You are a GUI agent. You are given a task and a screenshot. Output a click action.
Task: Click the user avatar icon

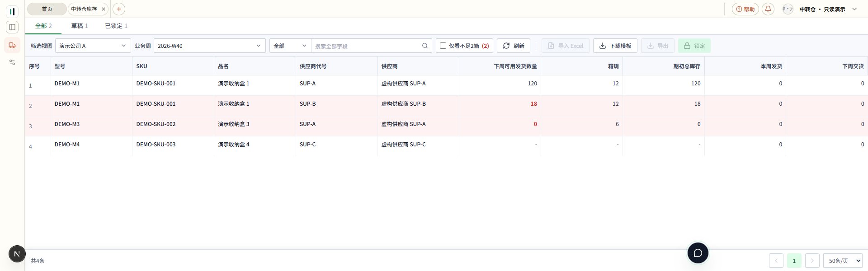click(x=788, y=9)
